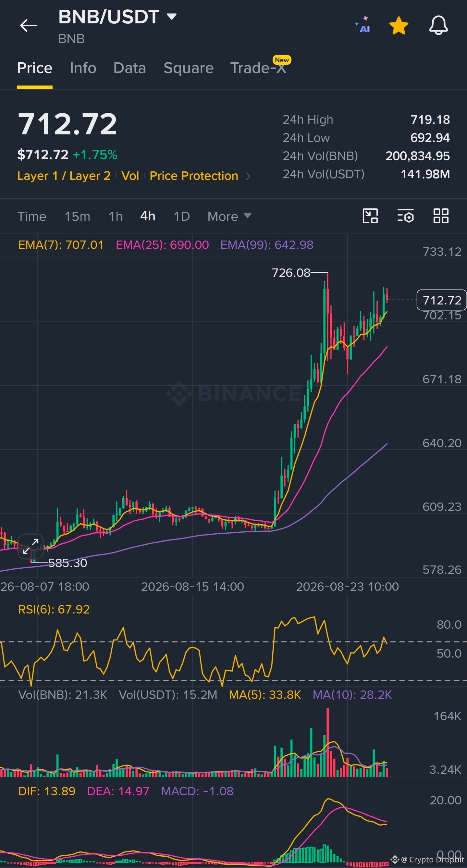The width and height of the screenshot is (467, 868).
Task: Switch to the Price tab
Action: click(35, 68)
